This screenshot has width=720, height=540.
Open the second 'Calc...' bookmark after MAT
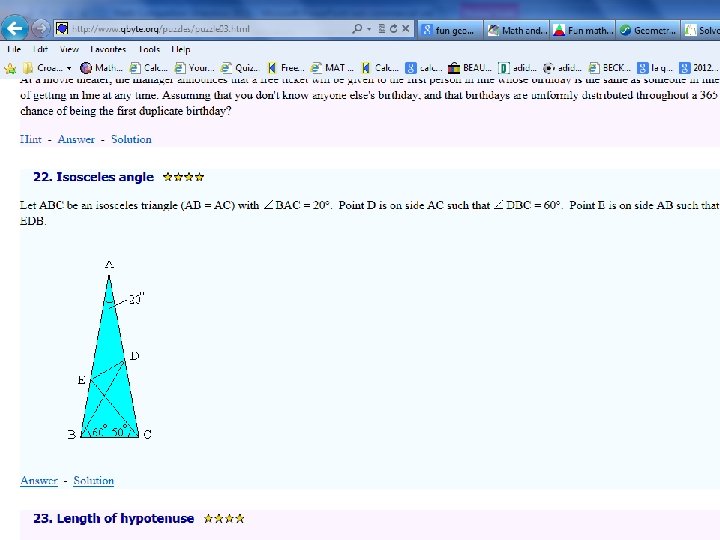coord(380,68)
